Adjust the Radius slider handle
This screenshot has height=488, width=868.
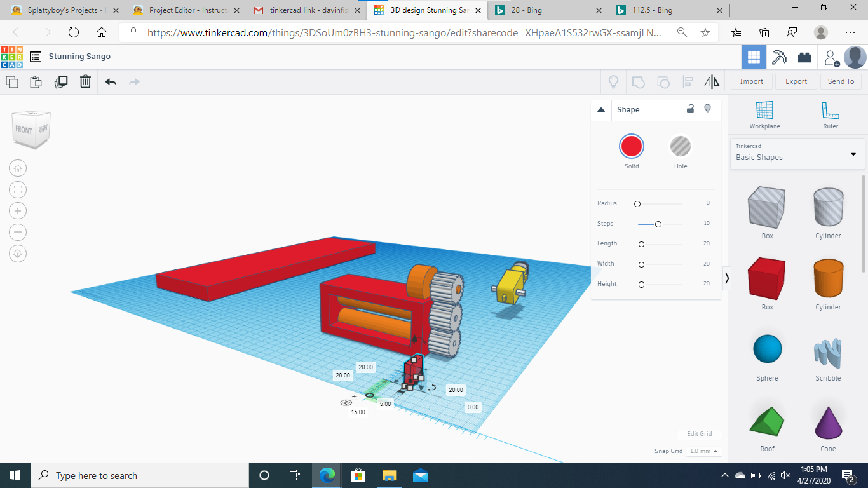point(637,203)
